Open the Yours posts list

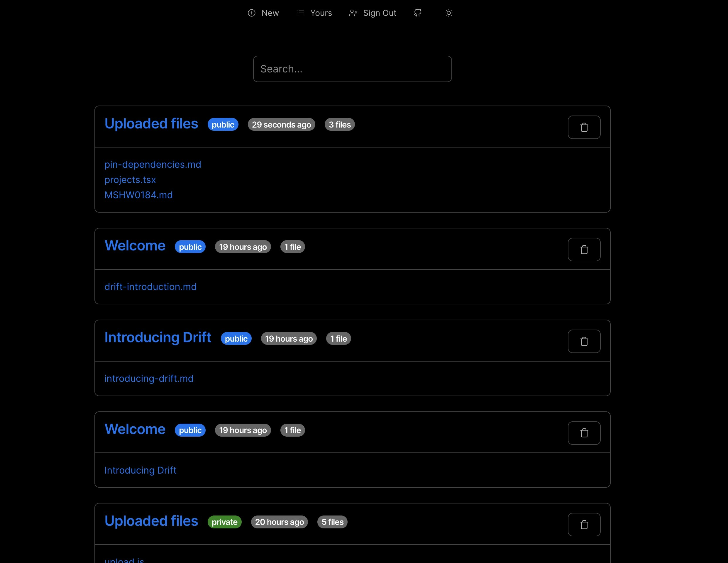tap(314, 13)
